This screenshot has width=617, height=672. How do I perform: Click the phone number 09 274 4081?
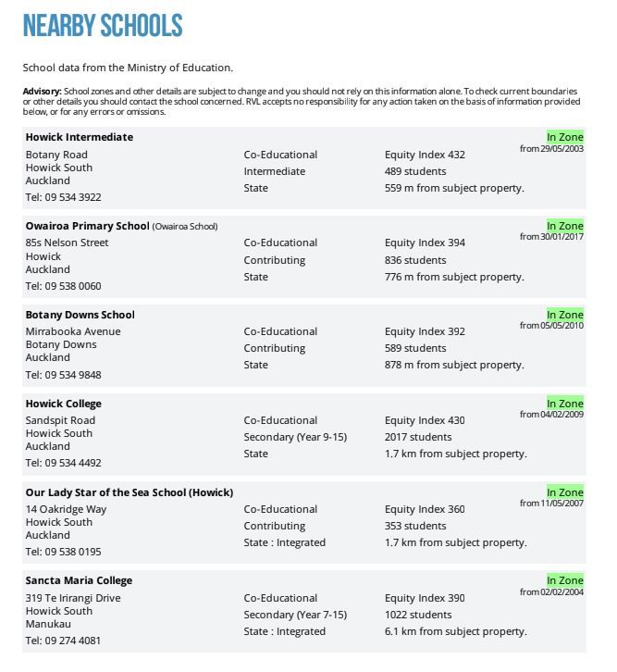click(64, 641)
